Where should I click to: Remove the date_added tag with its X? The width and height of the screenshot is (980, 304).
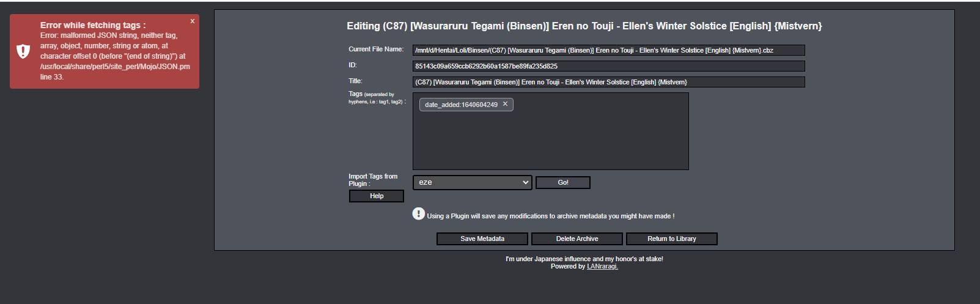click(505, 104)
